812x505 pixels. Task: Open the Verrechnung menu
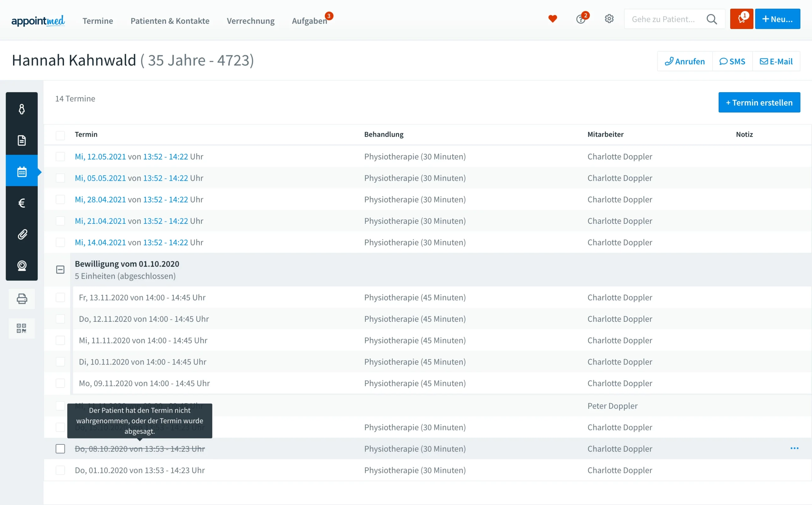click(x=250, y=21)
